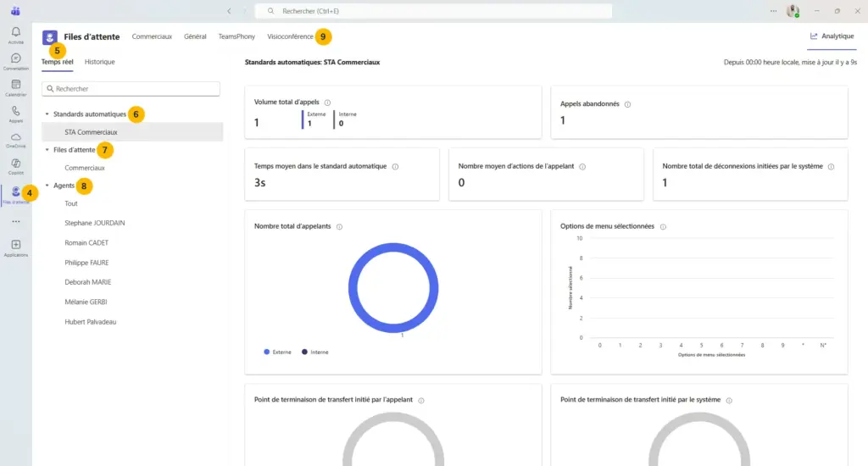
Task: Collapse the Files d'attente tree section
Action: coord(47,150)
